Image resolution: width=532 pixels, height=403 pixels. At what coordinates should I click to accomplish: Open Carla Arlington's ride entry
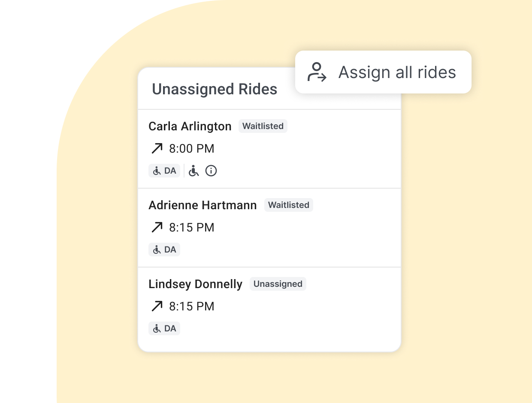click(190, 126)
